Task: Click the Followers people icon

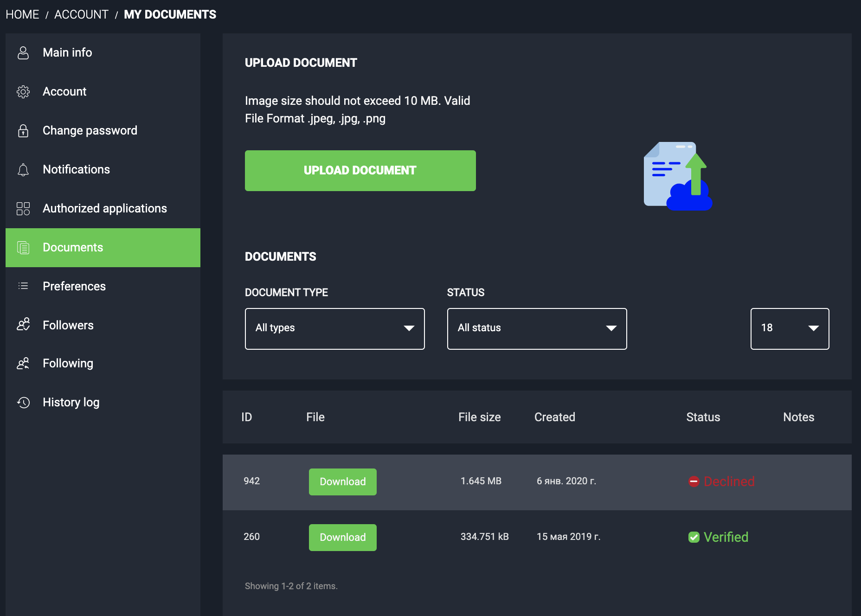Action: click(x=23, y=325)
